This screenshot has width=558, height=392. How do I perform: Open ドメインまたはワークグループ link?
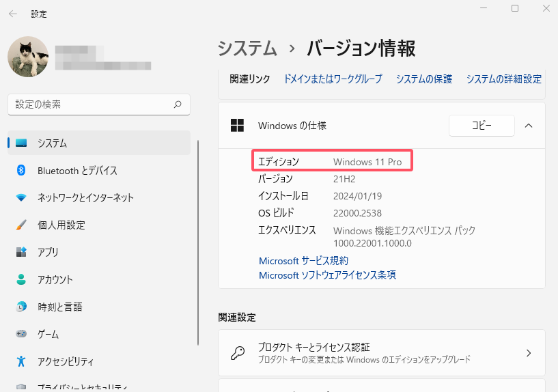coord(333,79)
